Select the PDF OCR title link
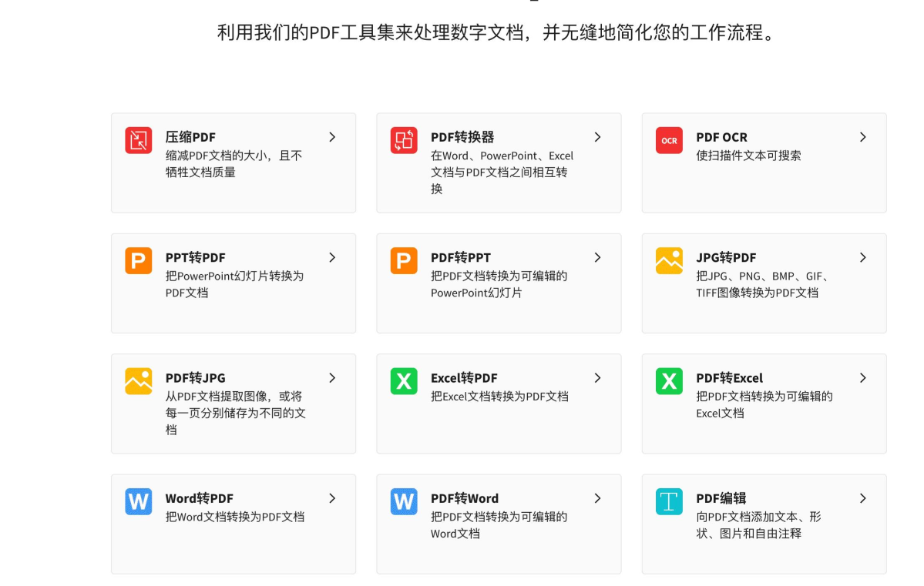The width and height of the screenshot is (924, 586). 721,137
